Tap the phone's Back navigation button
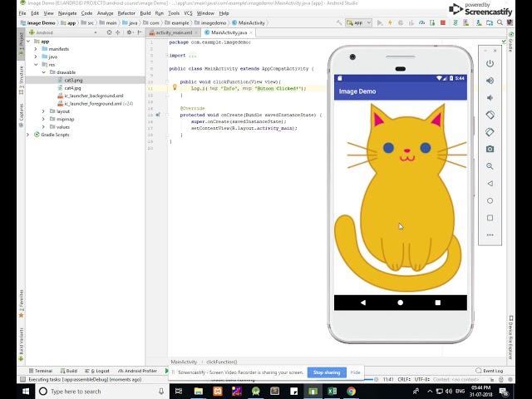532x399 pixels. (363, 303)
